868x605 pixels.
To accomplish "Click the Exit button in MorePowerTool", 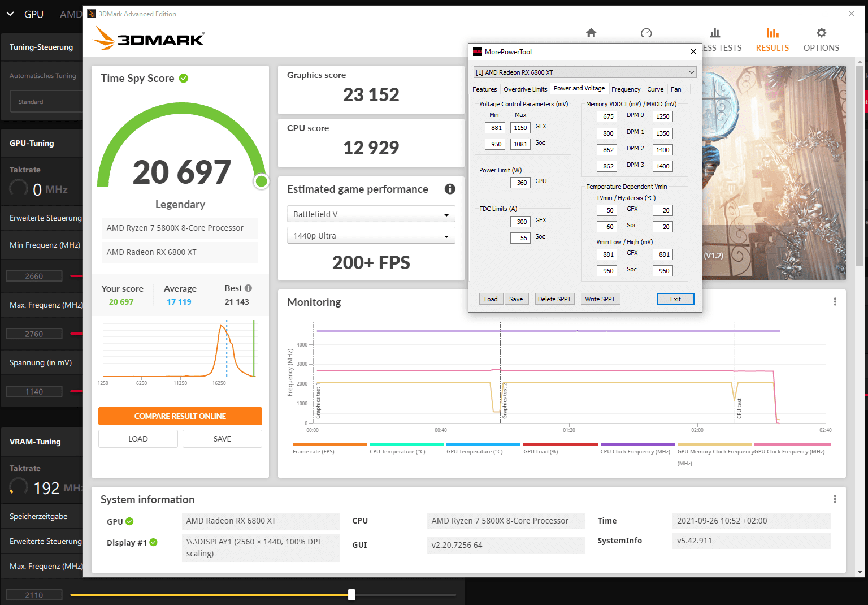I will pyautogui.click(x=675, y=299).
